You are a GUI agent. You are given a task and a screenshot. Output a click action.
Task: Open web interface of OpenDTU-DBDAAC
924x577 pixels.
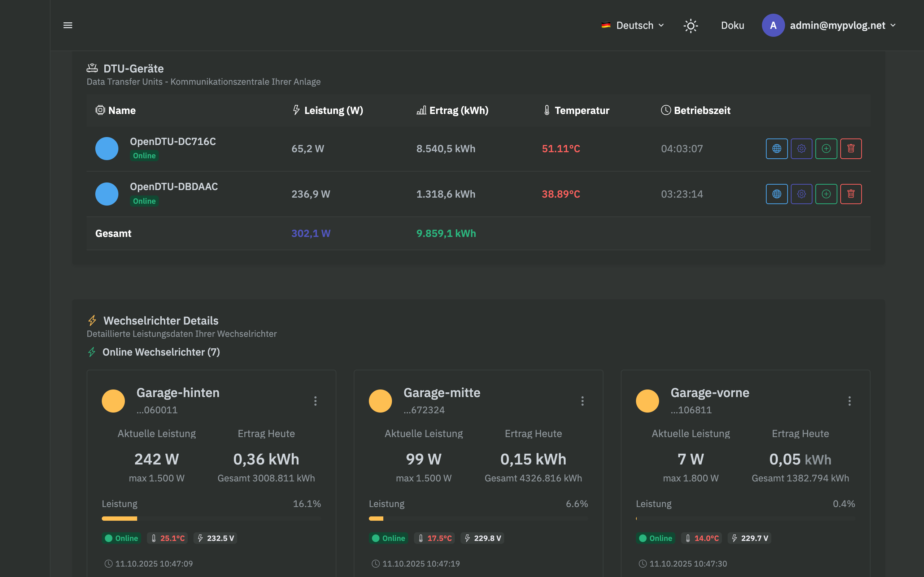click(x=777, y=194)
